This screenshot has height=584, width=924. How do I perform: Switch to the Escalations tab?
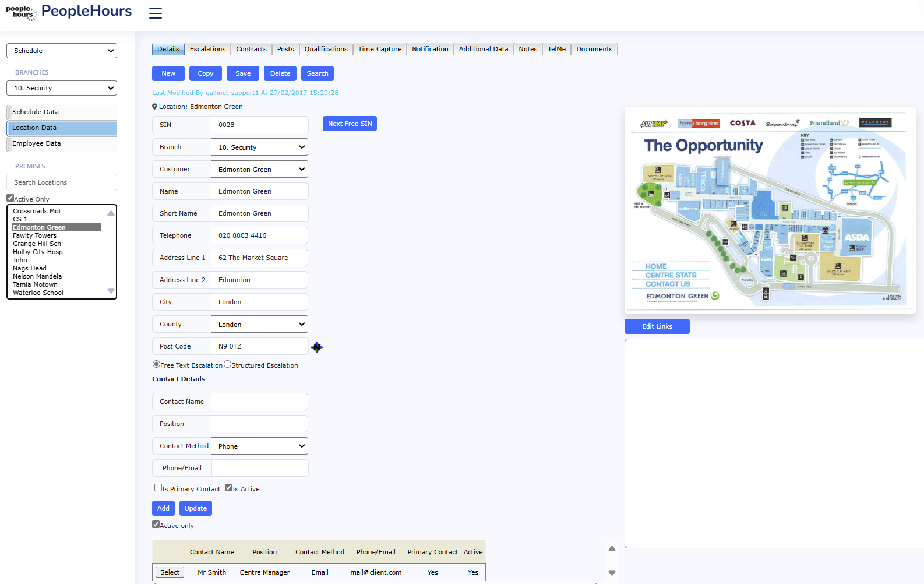[x=207, y=49]
